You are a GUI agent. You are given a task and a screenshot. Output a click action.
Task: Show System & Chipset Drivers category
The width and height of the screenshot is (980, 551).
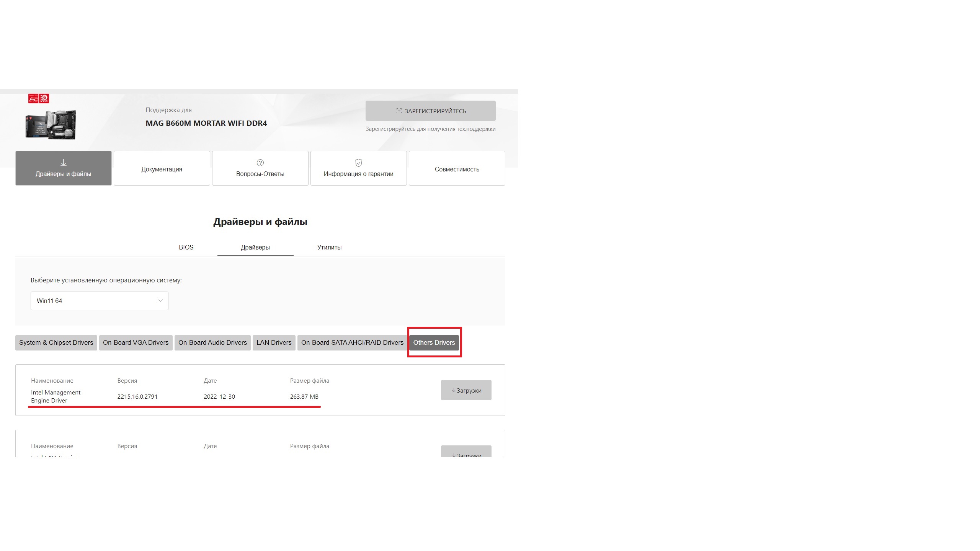56,342
